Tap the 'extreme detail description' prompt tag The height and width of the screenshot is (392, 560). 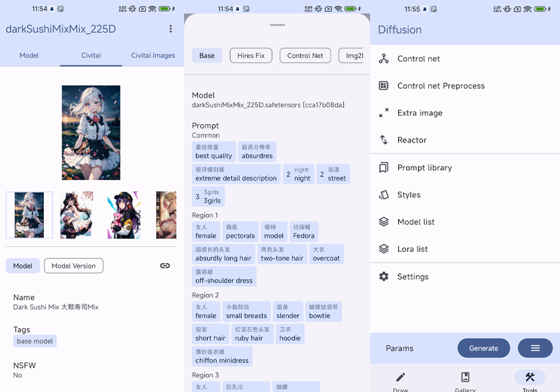tap(236, 174)
